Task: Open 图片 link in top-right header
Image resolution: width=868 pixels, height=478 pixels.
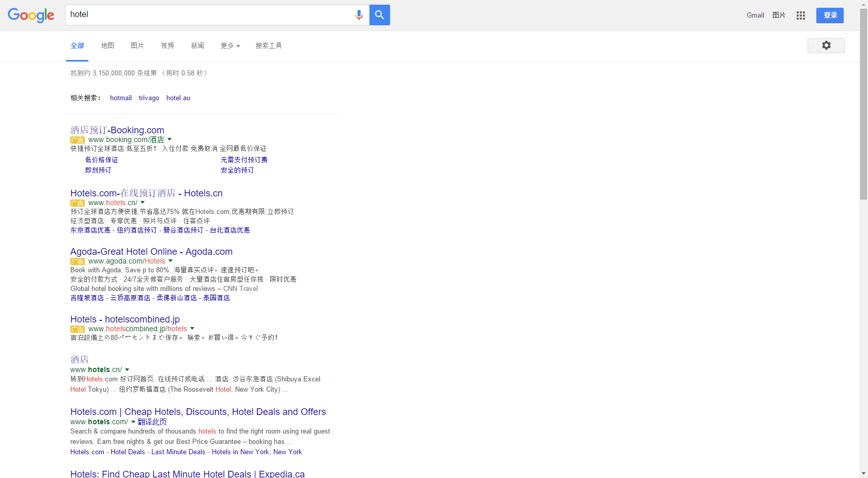Action: pyautogui.click(x=779, y=16)
